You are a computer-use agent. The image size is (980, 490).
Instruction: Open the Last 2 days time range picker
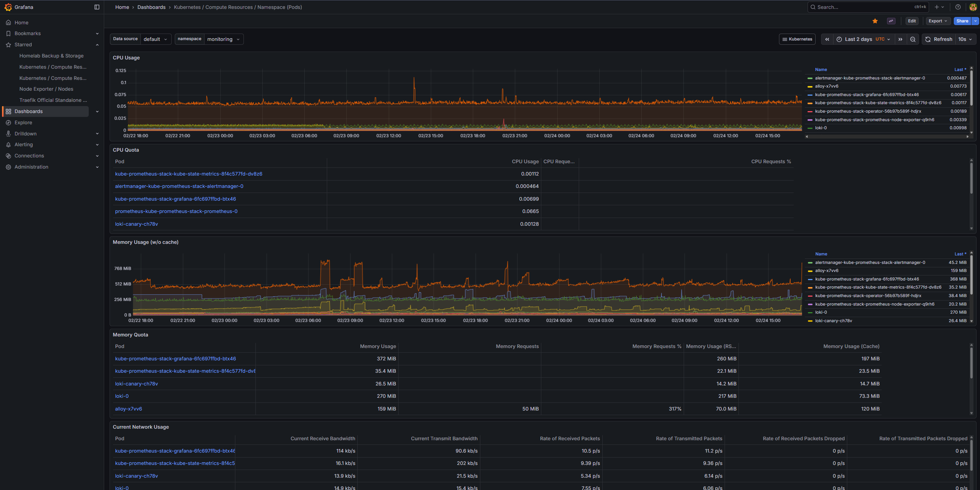coord(858,39)
